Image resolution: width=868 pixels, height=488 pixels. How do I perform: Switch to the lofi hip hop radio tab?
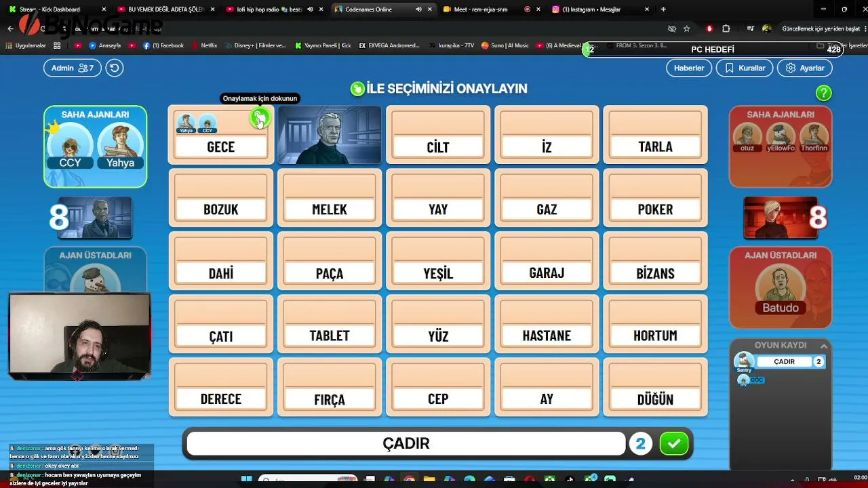[273, 9]
